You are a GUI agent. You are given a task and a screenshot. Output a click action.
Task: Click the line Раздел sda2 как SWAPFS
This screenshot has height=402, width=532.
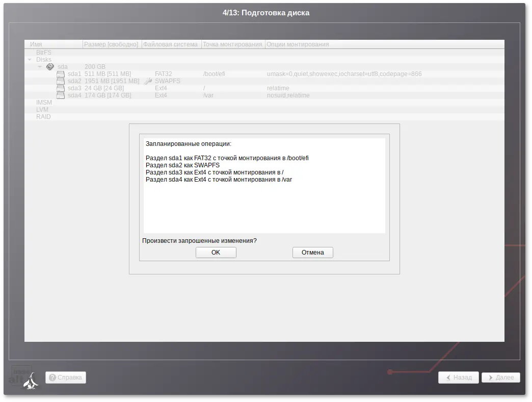pos(182,165)
